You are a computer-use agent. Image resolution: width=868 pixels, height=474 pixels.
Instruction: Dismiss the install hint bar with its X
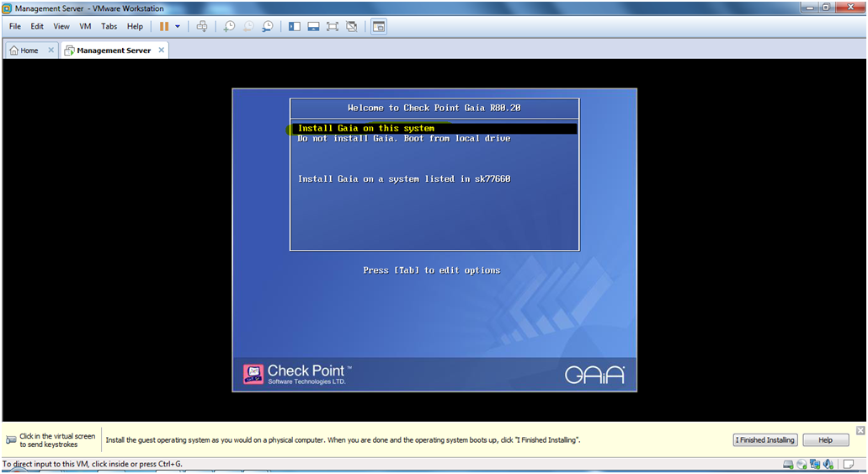[x=860, y=430]
